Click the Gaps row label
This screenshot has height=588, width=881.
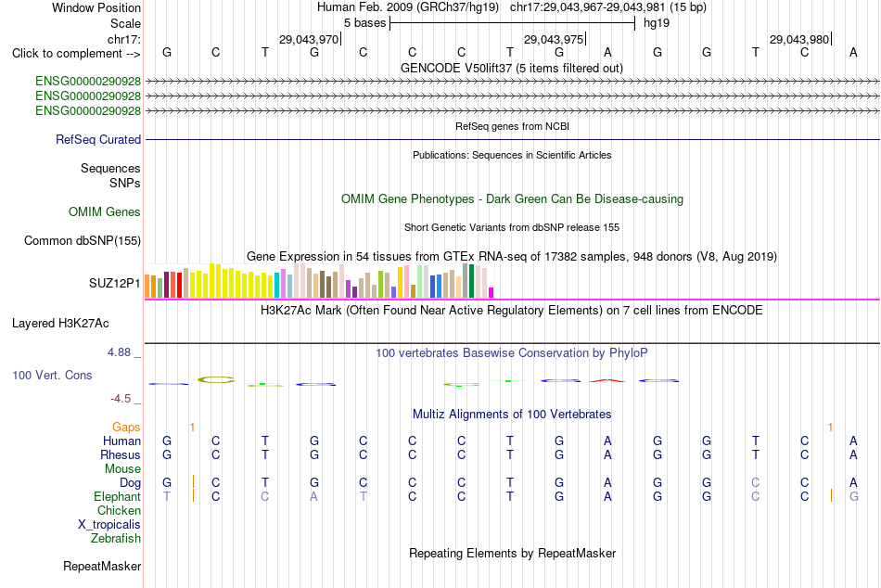coord(126,428)
